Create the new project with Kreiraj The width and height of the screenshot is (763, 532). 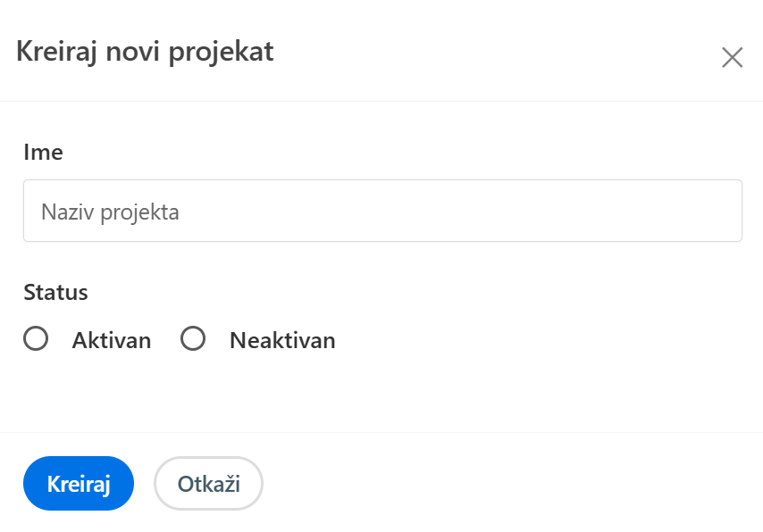tap(79, 484)
